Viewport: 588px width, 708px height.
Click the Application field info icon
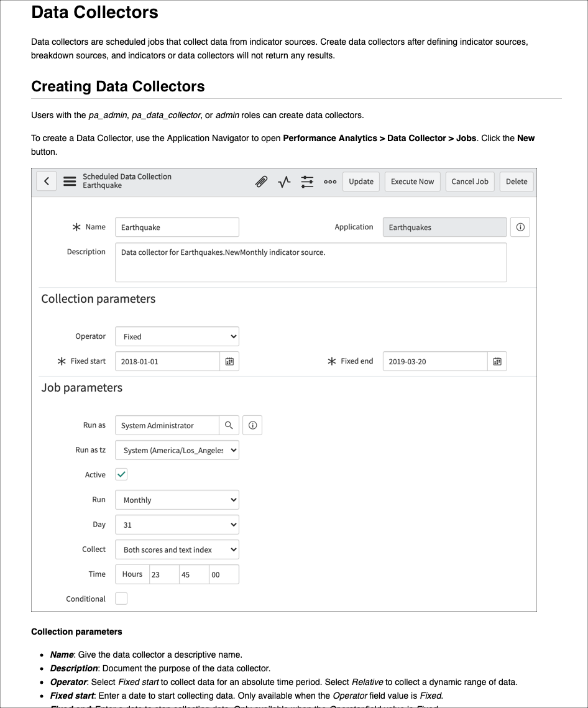pyautogui.click(x=520, y=226)
